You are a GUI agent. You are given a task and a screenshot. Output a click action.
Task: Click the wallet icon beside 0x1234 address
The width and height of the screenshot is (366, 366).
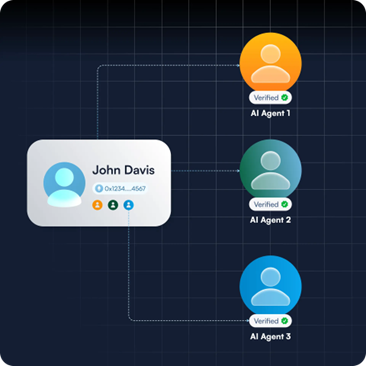pos(99,189)
